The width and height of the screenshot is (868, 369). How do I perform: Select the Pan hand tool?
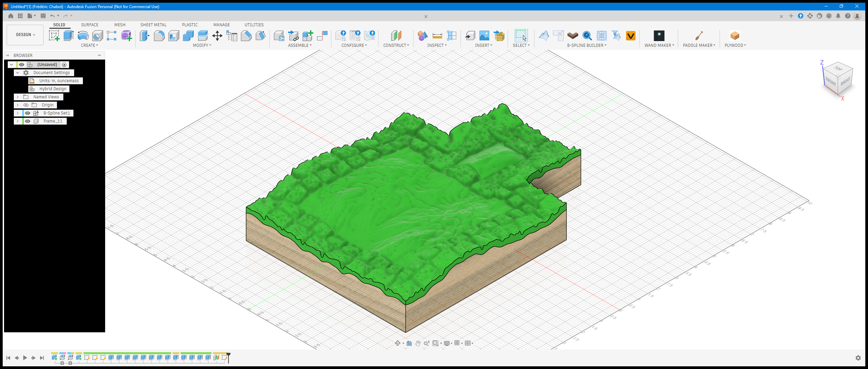click(x=418, y=343)
